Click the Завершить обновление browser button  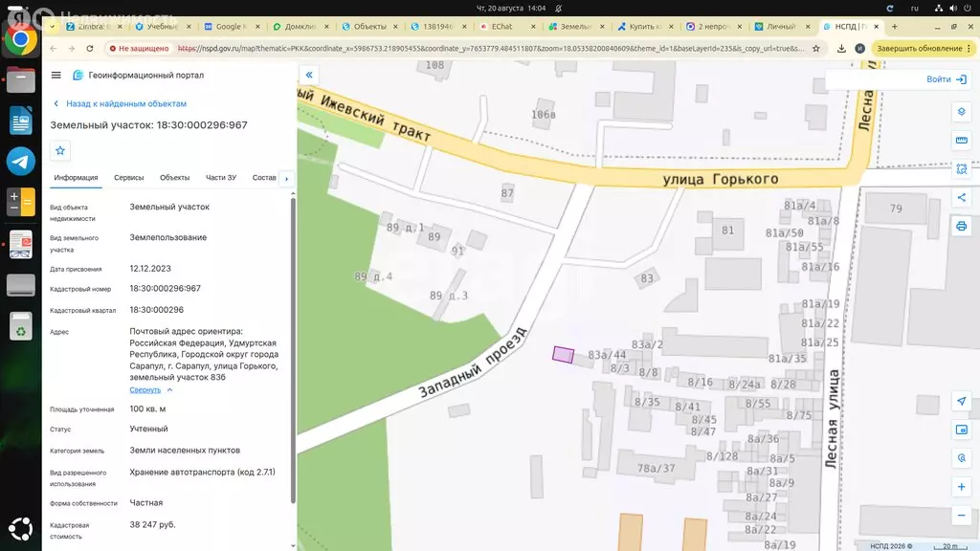click(x=924, y=48)
